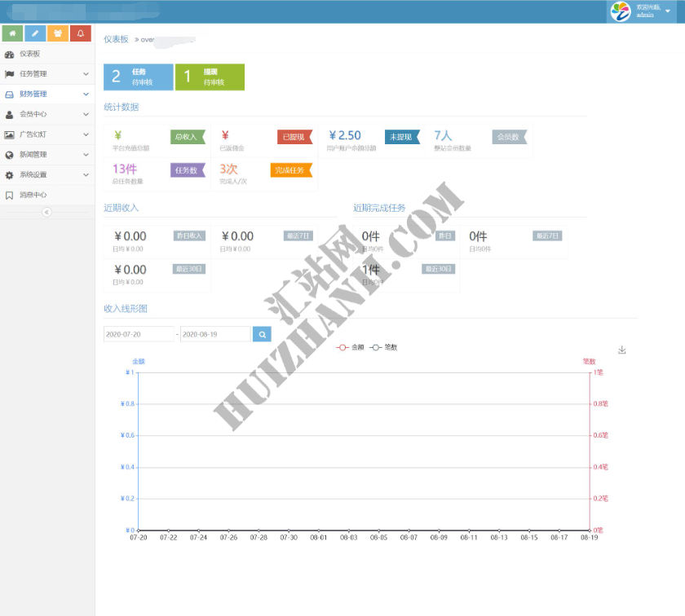The image size is (685, 616).
Task: Click the red bell notification shortcut button
Action: click(x=81, y=33)
